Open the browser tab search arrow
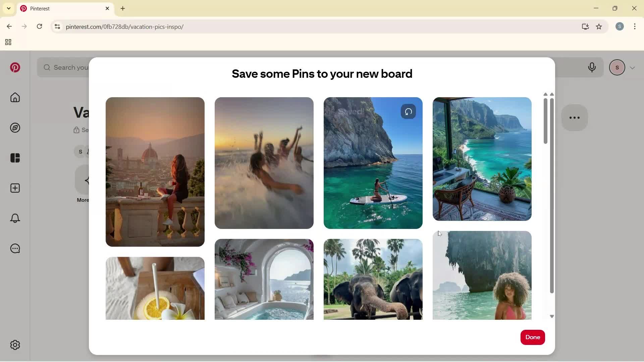This screenshot has width=644, height=362. tap(8, 8)
